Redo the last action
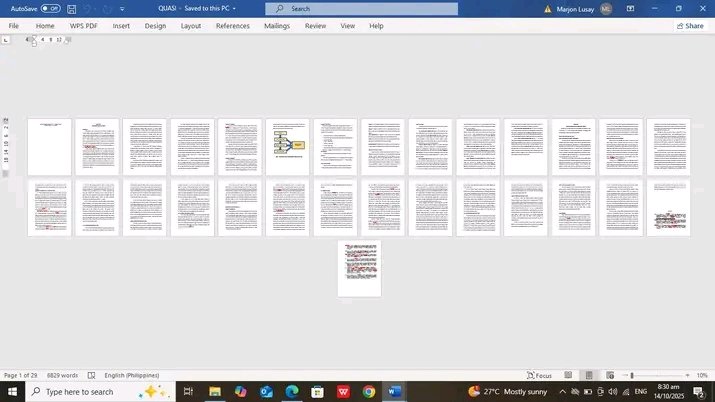Viewport: 715px width, 402px height. coord(107,9)
